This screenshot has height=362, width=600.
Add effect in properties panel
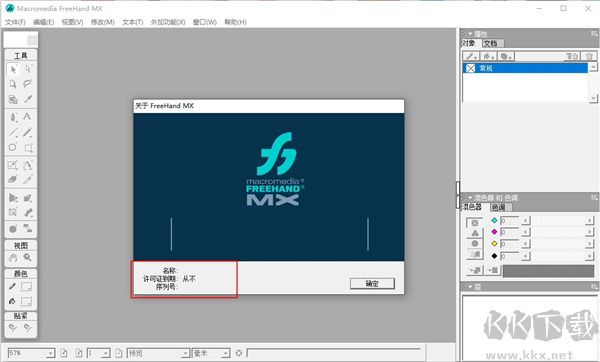[505, 56]
